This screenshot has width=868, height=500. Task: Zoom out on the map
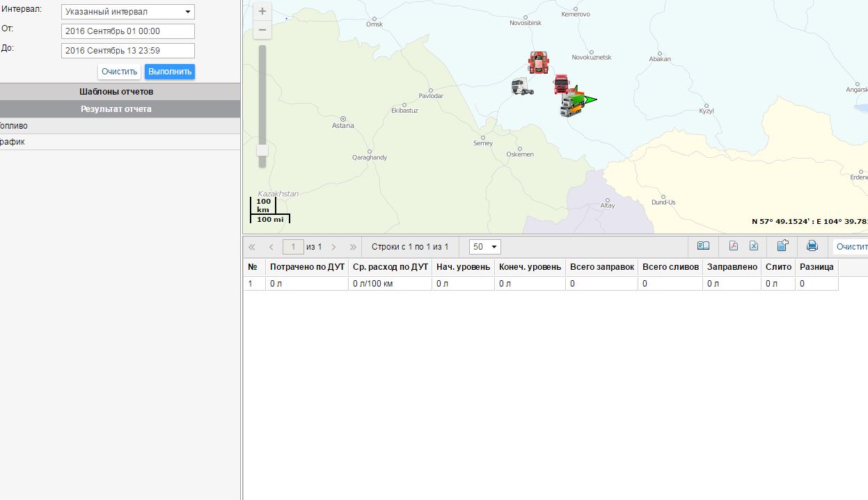(x=262, y=30)
